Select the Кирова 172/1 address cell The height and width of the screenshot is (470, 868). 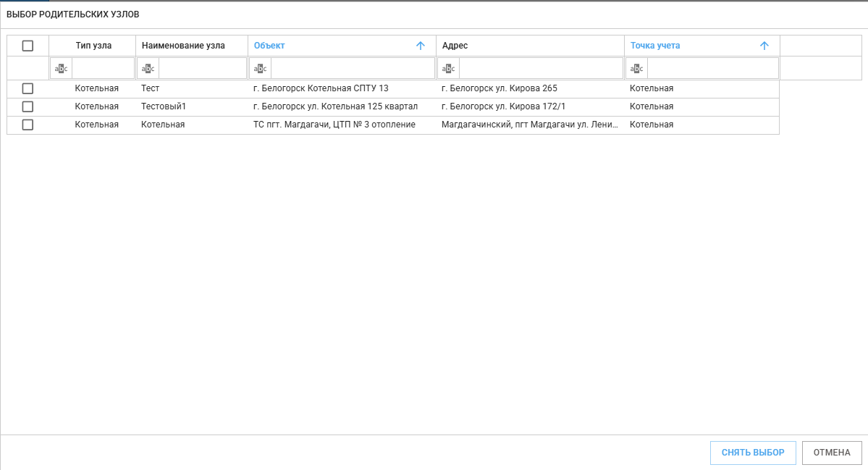(503, 106)
